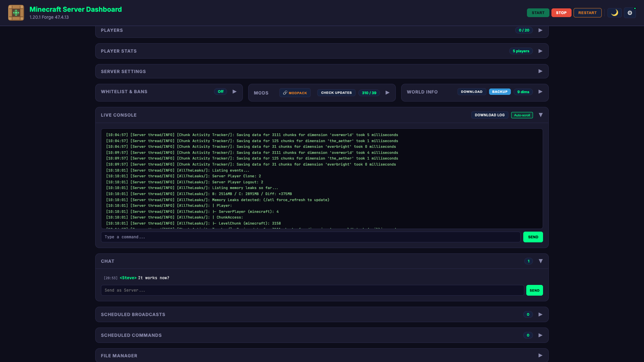Click the command input field
The height and width of the screenshot is (362, 644).
point(302,237)
